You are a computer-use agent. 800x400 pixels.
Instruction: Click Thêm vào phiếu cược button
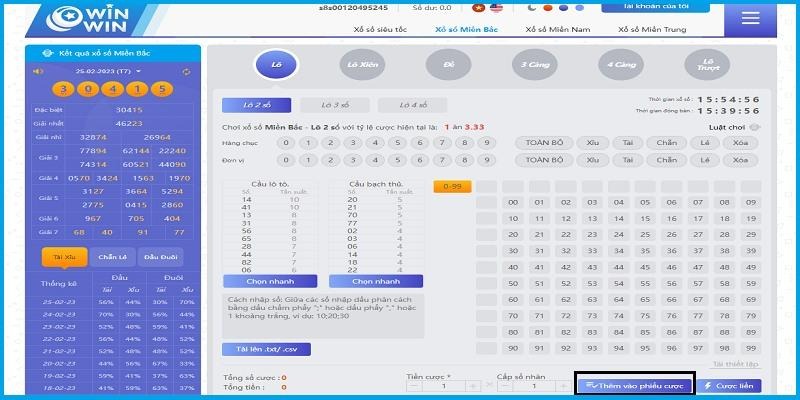click(x=635, y=385)
